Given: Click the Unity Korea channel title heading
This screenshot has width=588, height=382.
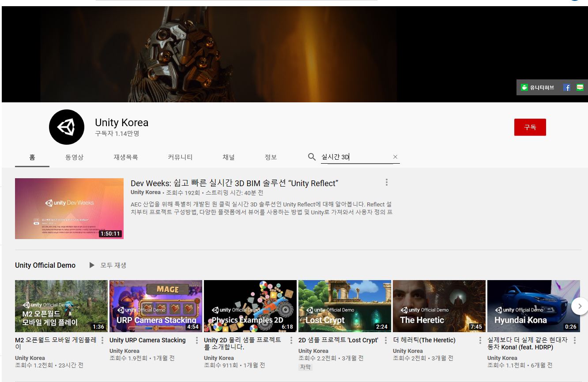Looking at the screenshot, I should 122,123.
